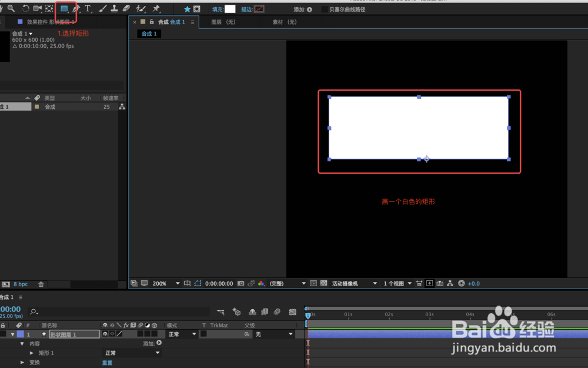
Task: Click the parent pick whip spiral icon
Action: [x=247, y=334]
